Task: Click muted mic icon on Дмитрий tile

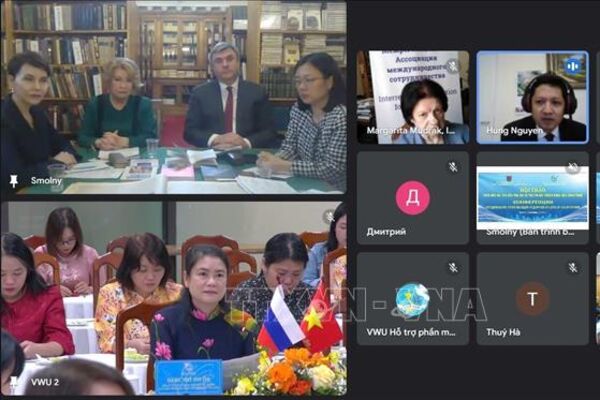Action: pos(453,167)
